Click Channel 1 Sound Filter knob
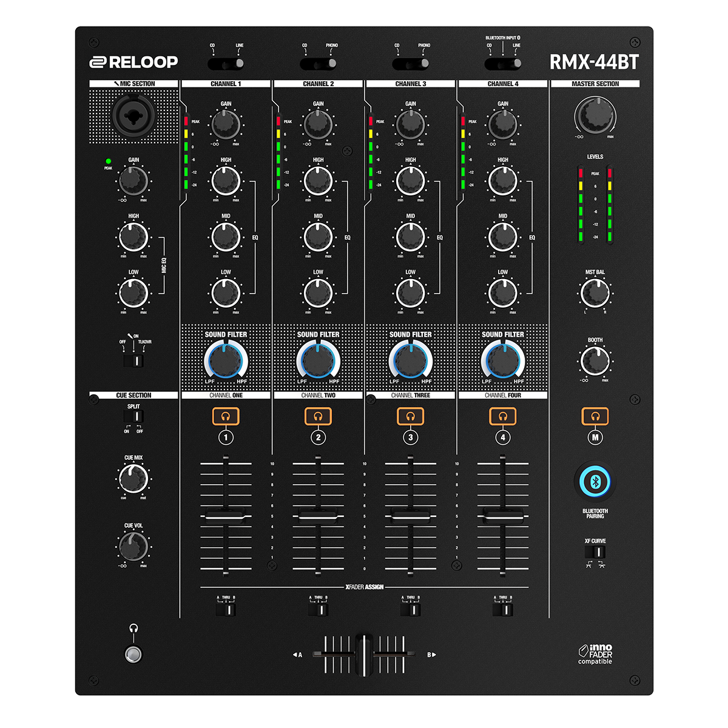This screenshot has width=728, height=728. pos(226,360)
